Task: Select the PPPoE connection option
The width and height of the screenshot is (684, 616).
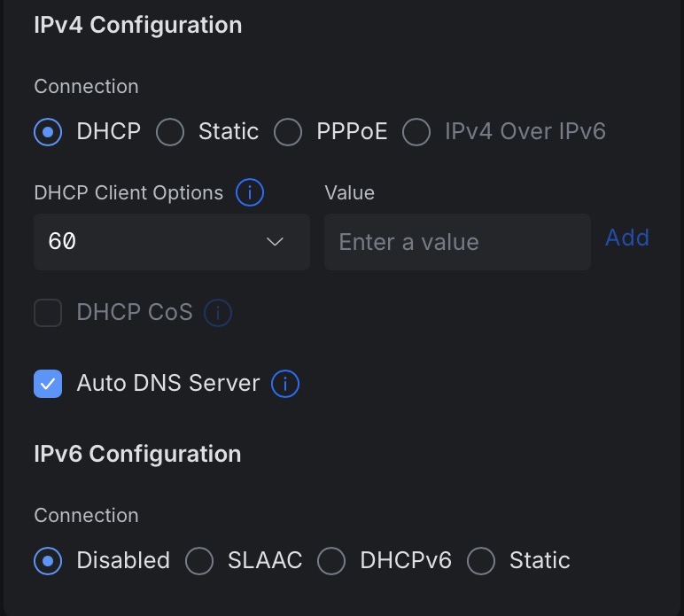Action: point(288,132)
